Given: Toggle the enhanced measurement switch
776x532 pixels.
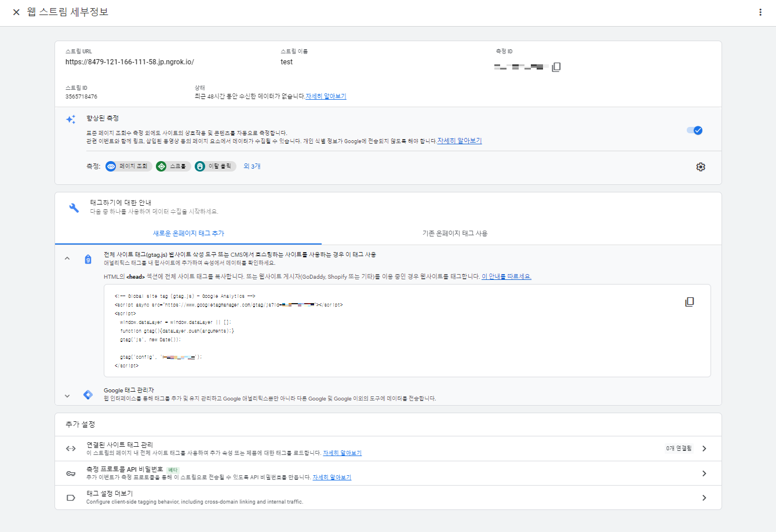Looking at the screenshot, I should coord(694,130).
